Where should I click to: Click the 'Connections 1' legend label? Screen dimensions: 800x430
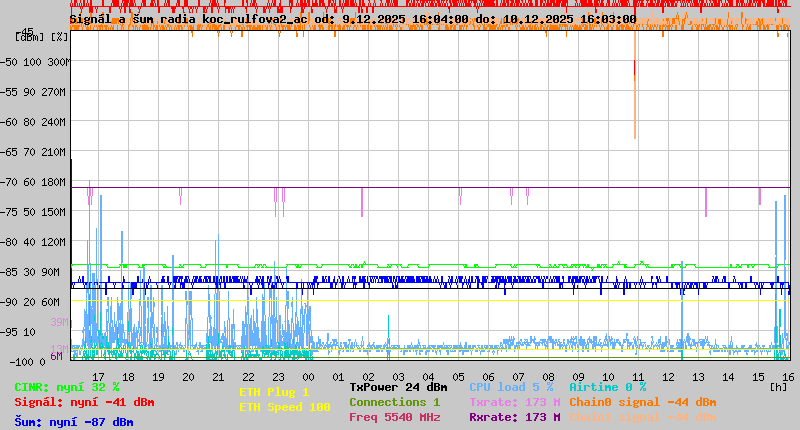pyautogui.click(x=394, y=402)
